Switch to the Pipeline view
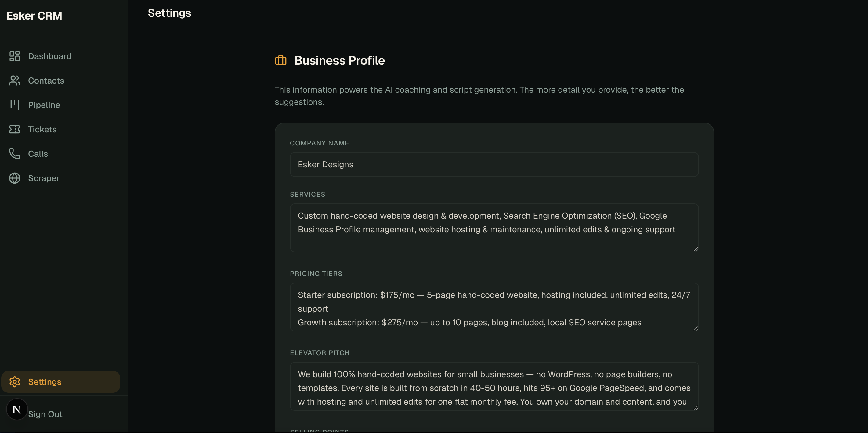Screen dimensions: 868x433 click(x=44, y=105)
